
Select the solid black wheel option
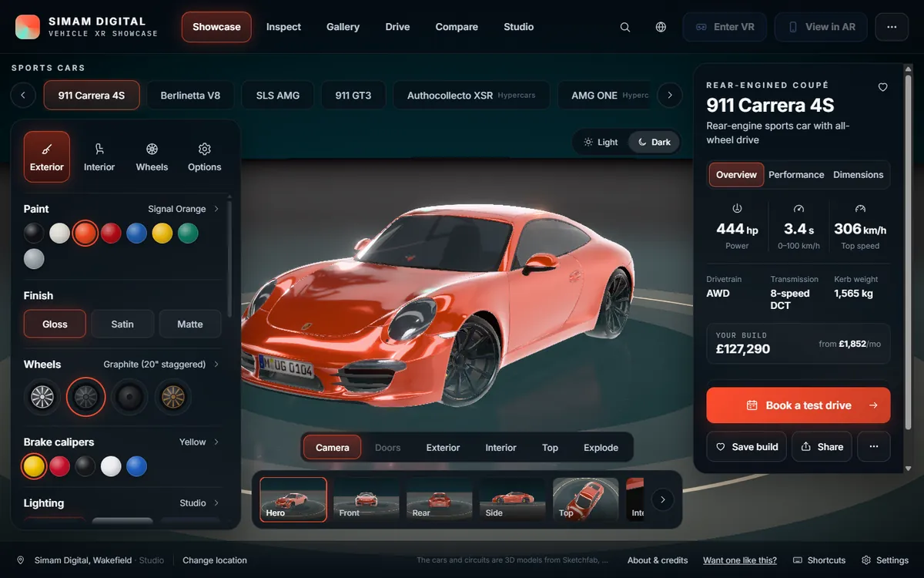coord(129,397)
